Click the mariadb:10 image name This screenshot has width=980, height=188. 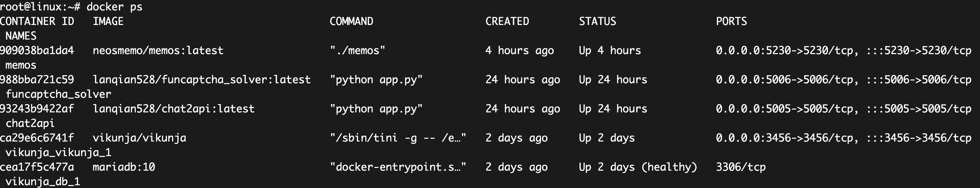[124, 167]
